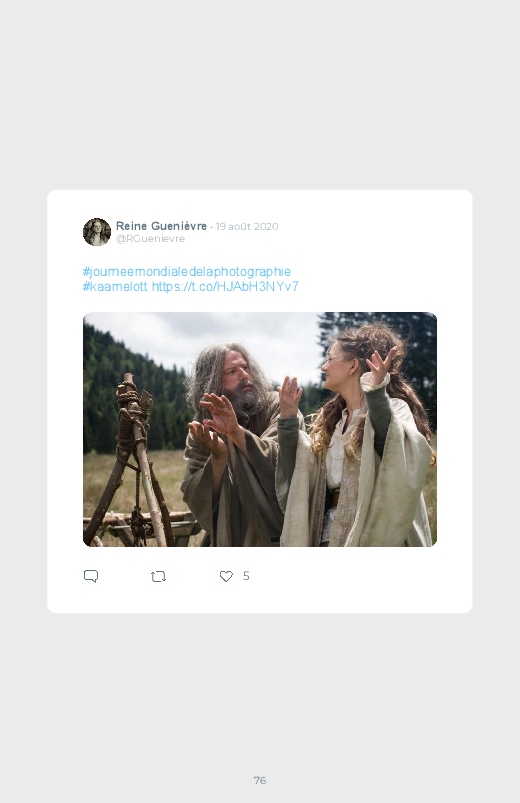Like the tweet with the heart icon
The height and width of the screenshot is (803, 520).
226,576
